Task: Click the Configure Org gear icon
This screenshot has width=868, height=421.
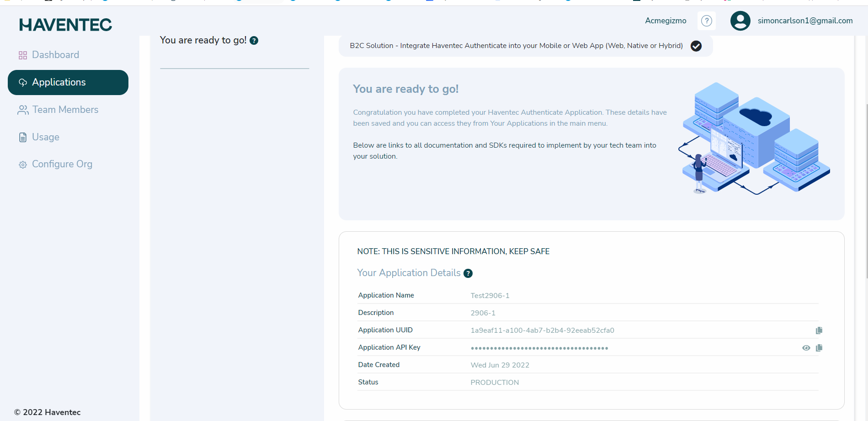Action: 23,165
